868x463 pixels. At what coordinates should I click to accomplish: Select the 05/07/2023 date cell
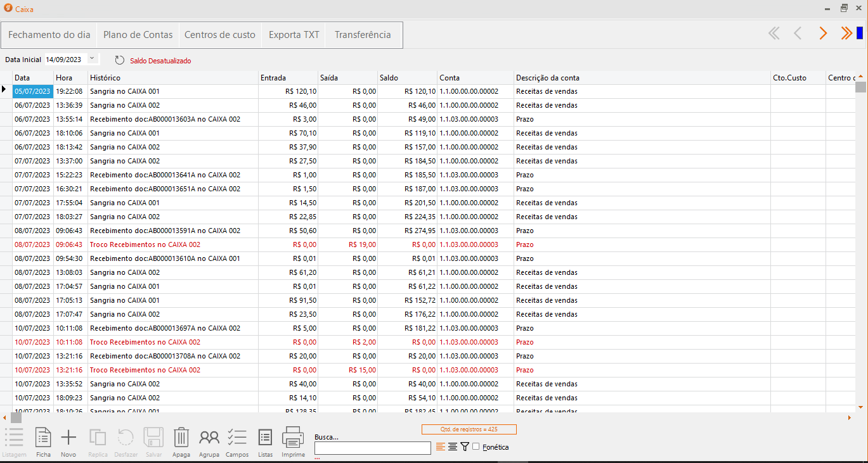pos(33,91)
